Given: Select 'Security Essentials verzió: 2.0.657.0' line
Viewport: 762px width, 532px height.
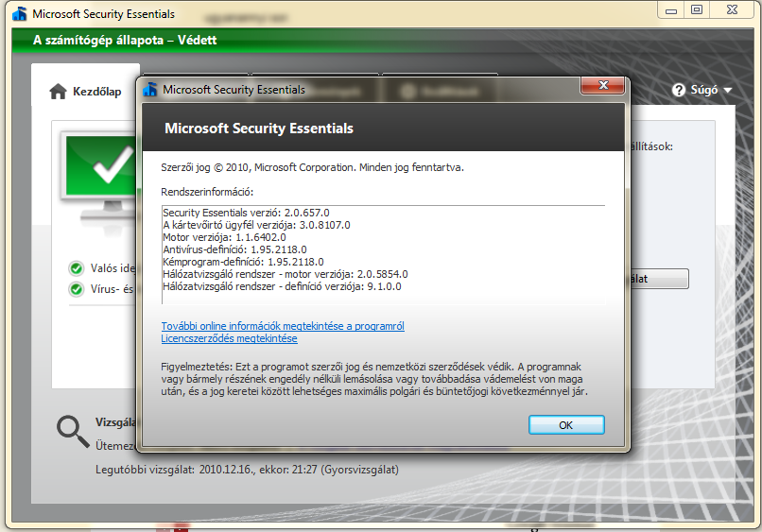Looking at the screenshot, I should pyautogui.click(x=246, y=213).
